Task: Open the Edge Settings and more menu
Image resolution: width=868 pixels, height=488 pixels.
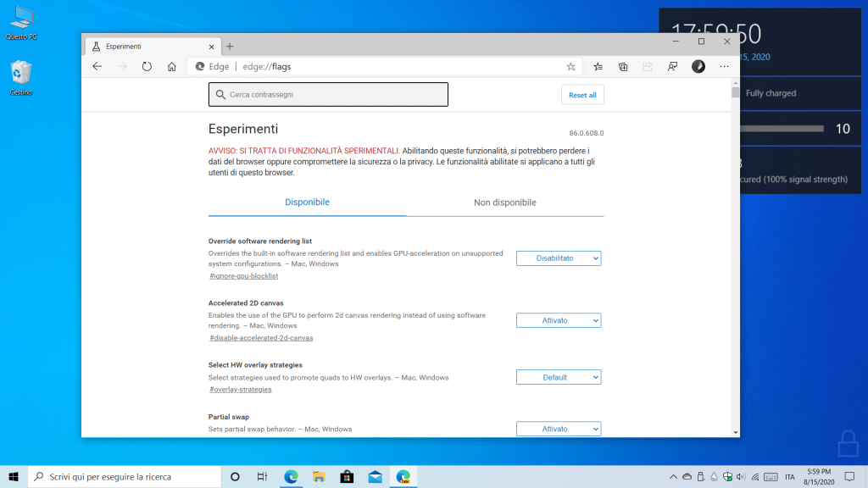Action: tap(724, 66)
